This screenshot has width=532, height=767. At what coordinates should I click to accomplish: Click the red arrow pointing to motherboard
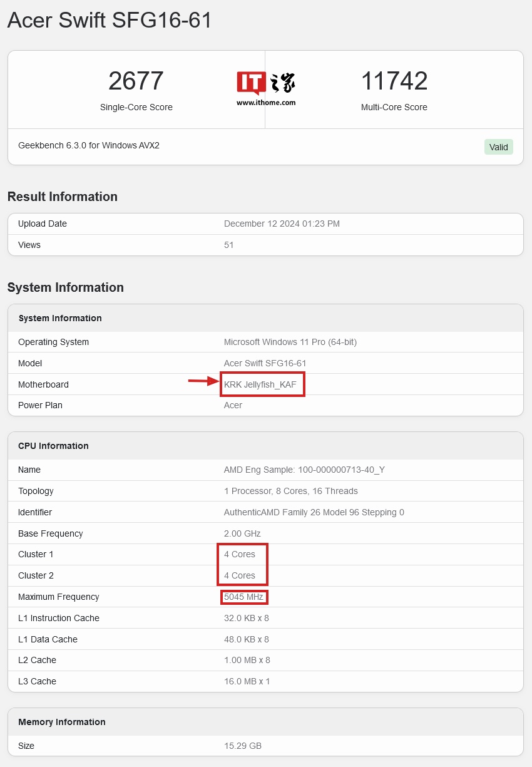click(204, 380)
